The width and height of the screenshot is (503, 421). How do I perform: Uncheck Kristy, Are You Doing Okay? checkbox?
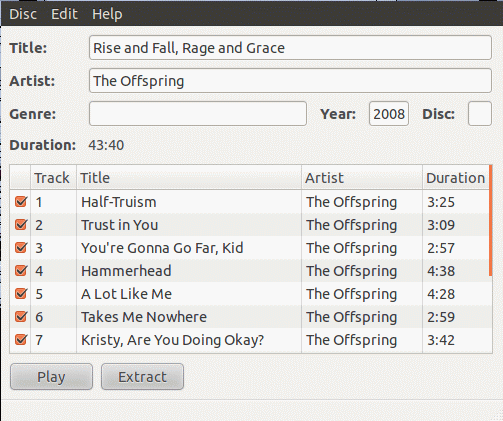click(x=21, y=339)
